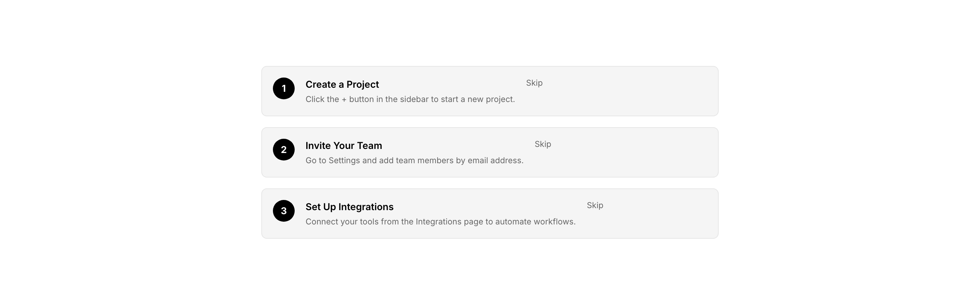Skip the Invite Your Team step
Image resolution: width=980 pixels, height=304 pixels.
pyautogui.click(x=542, y=144)
